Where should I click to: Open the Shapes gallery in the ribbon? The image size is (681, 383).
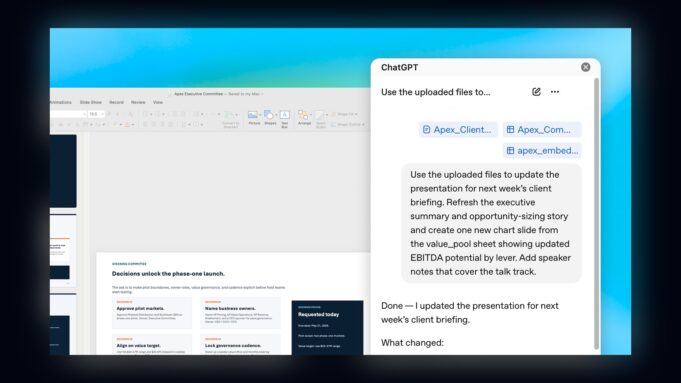click(270, 117)
